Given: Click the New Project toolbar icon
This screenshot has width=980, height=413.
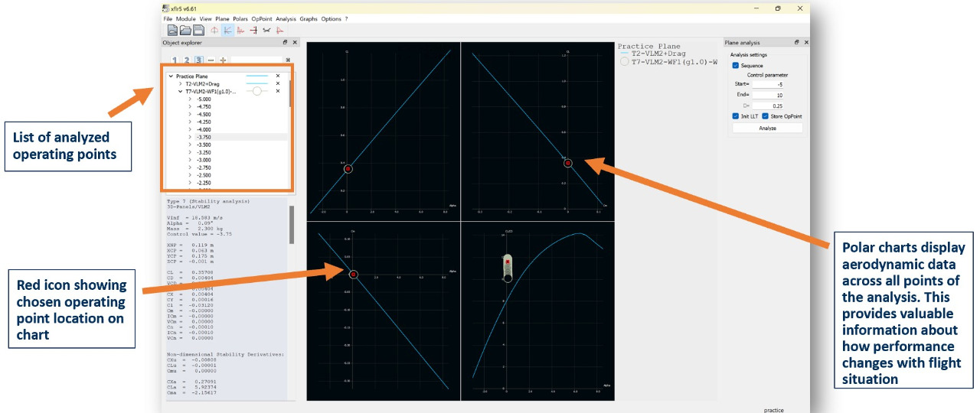Looking at the screenshot, I should click(x=172, y=31).
